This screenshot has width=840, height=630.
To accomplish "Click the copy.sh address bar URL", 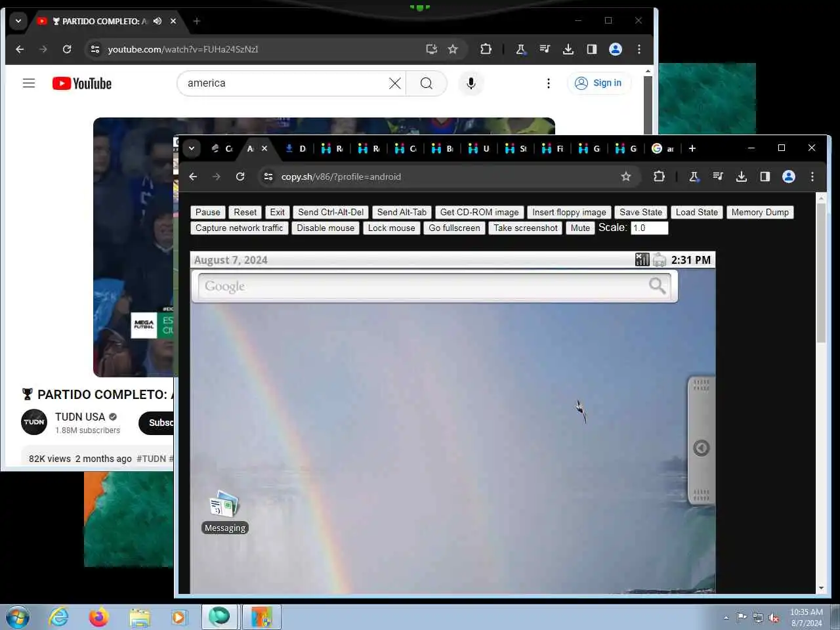I will 341,177.
